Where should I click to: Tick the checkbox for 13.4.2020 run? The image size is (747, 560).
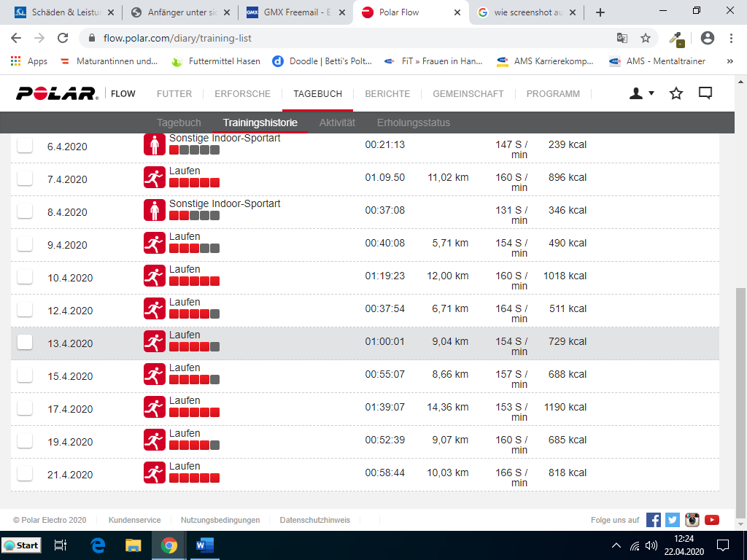(x=25, y=342)
